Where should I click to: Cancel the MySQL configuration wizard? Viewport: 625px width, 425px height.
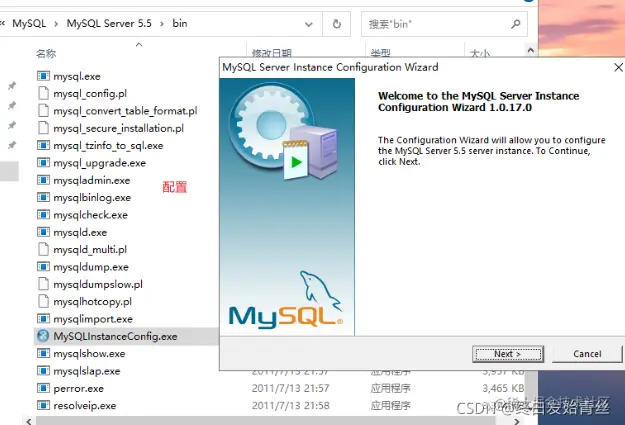(587, 354)
